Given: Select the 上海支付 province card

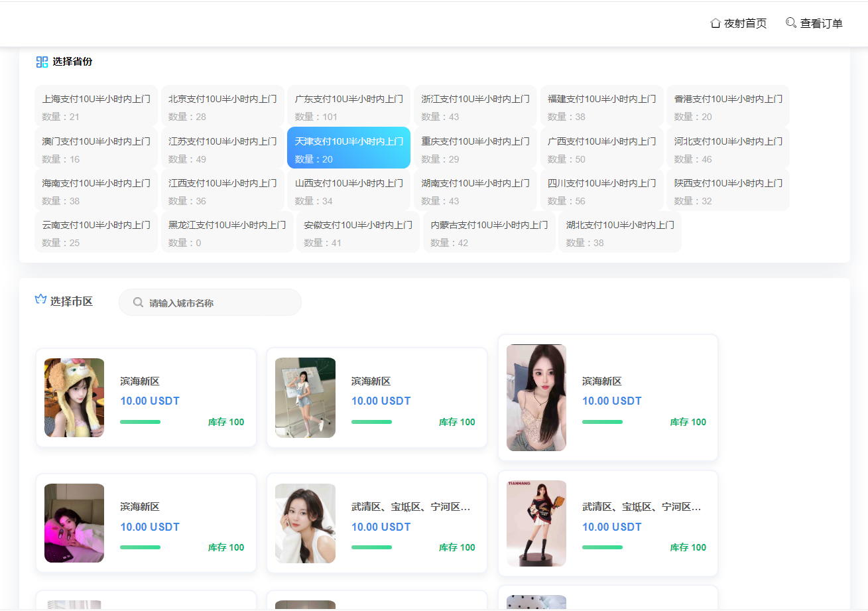Looking at the screenshot, I should coord(95,105).
